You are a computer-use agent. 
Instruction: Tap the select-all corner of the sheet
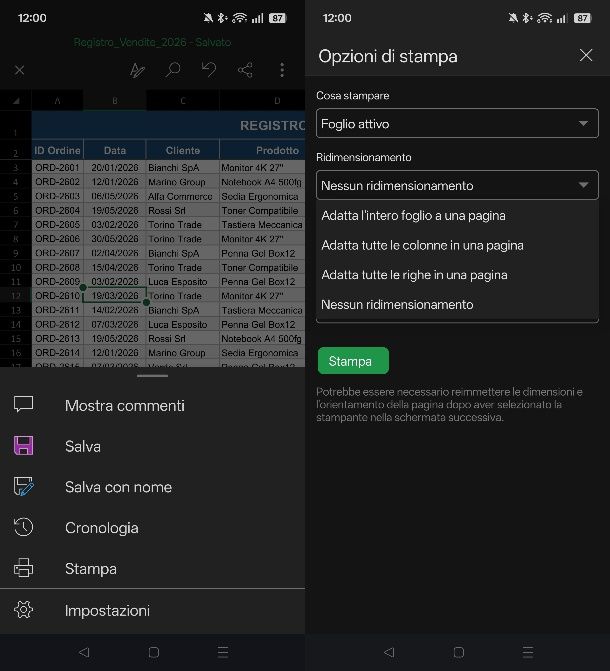(x=16, y=101)
